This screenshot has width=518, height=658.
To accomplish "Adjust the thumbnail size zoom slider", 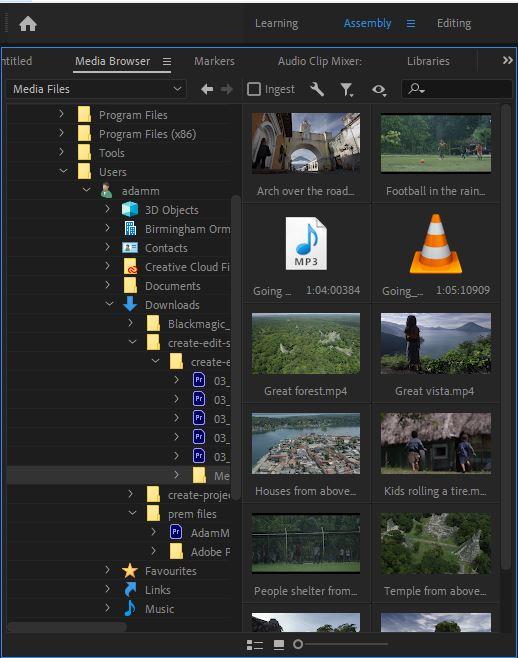I will pyautogui.click(x=298, y=644).
